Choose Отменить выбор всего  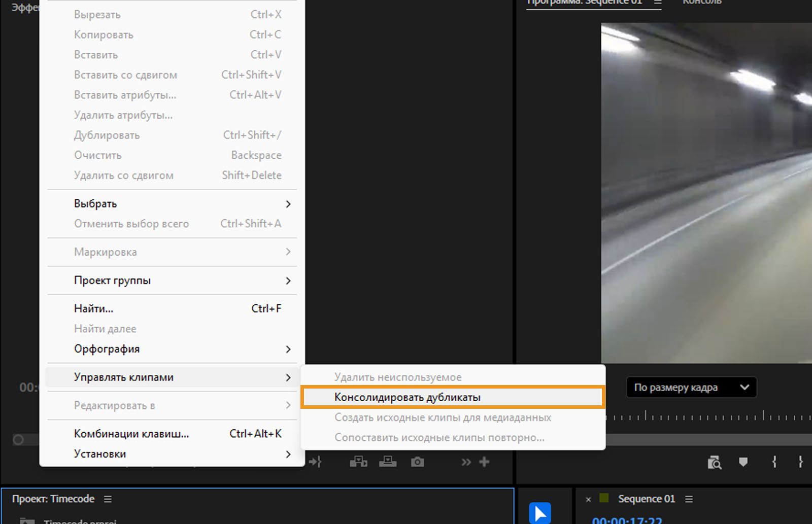pyautogui.click(x=172, y=224)
